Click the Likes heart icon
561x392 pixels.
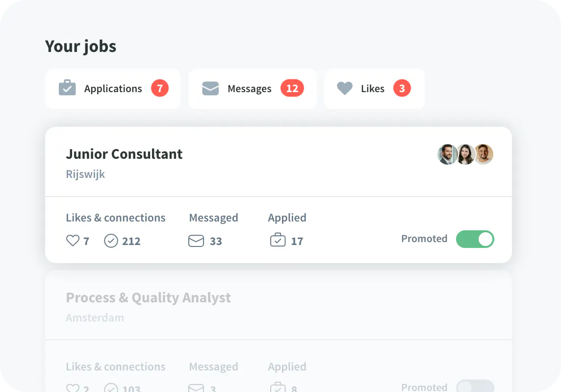pos(345,88)
